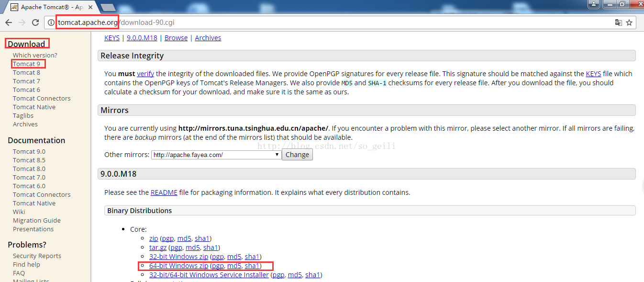Select Tomcat 9 in Download sidebar
644x282 pixels.
(26, 64)
